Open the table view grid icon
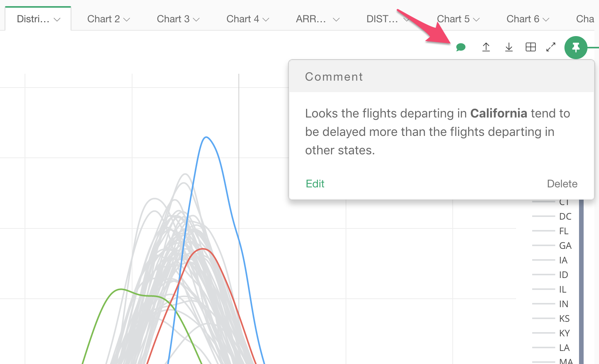The width and height of the screenshot is (599, 364). pos(531,47)
